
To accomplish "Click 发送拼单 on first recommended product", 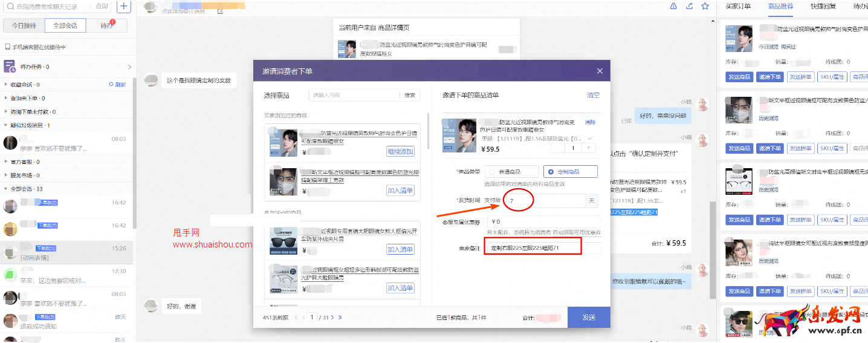I will click(x=801, y=77).
